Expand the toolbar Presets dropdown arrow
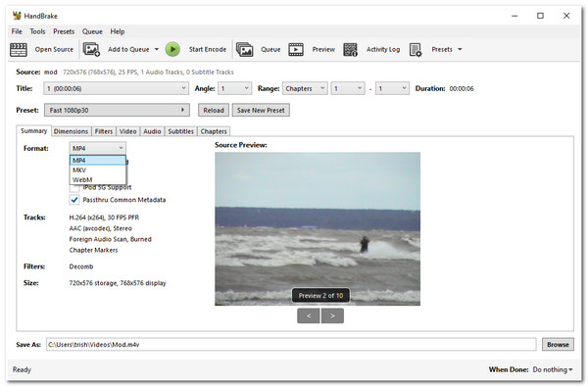588x387 pixels. click(x=461, y=50)
